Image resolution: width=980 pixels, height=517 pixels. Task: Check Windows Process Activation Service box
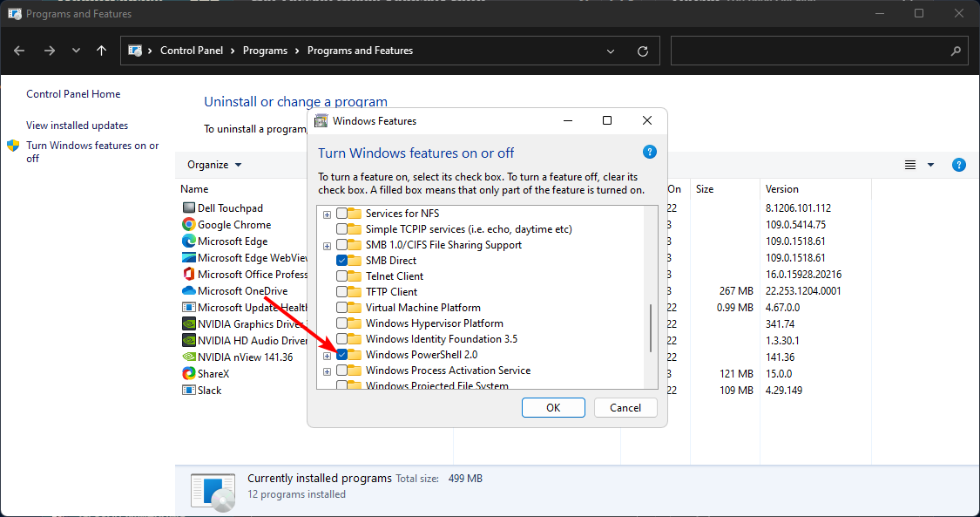tap(341, 370)
